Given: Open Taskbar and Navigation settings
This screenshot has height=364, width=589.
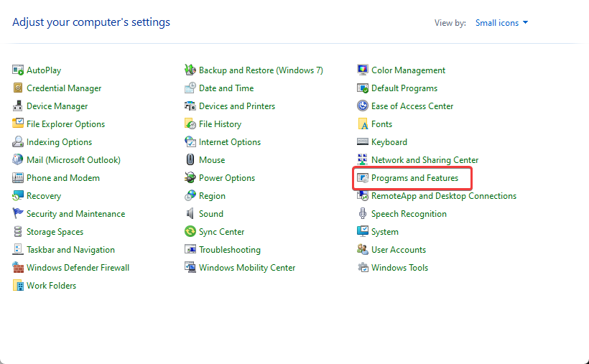Looking at the screenshot, I should coord(70,250).
